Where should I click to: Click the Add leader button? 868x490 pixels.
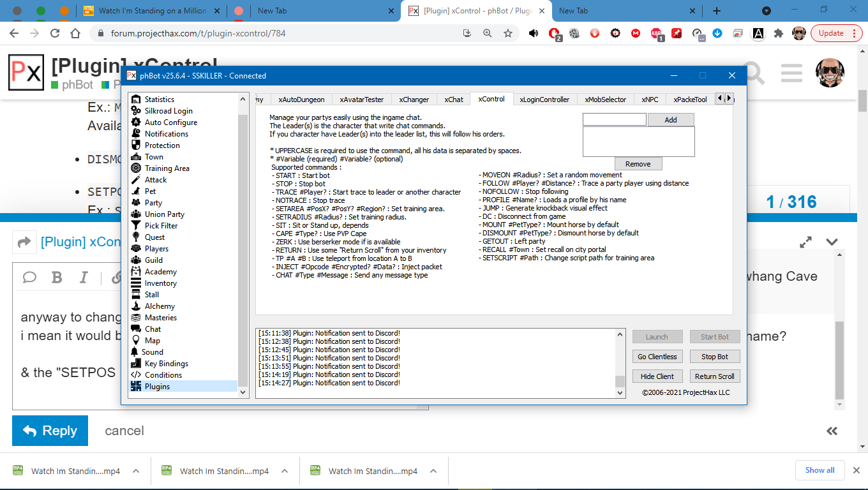tap(670, 120)
